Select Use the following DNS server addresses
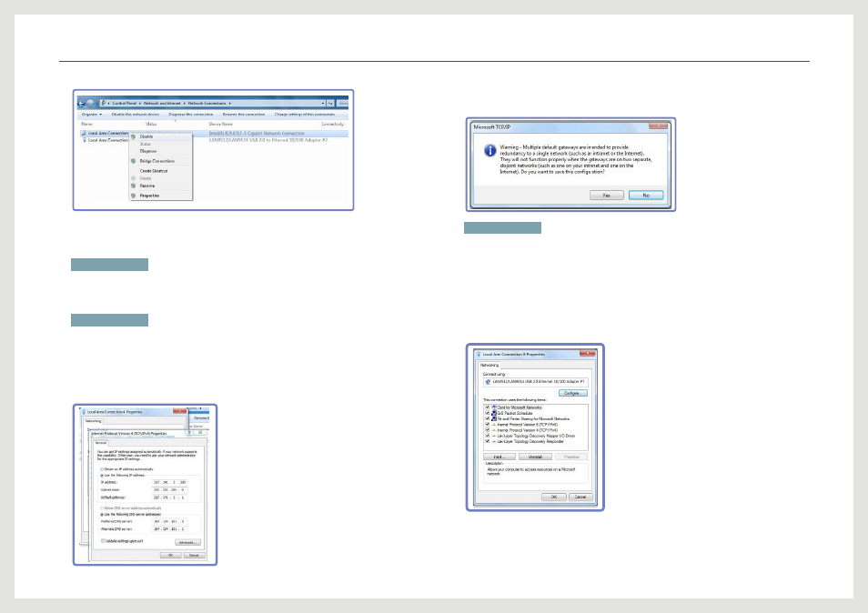This screenshot has width=868, height=613. coord(101,515)
